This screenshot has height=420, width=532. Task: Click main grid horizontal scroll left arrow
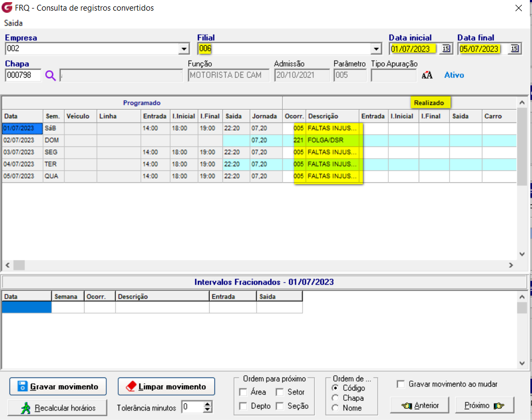pyautogui.click(x=7, y=265)
